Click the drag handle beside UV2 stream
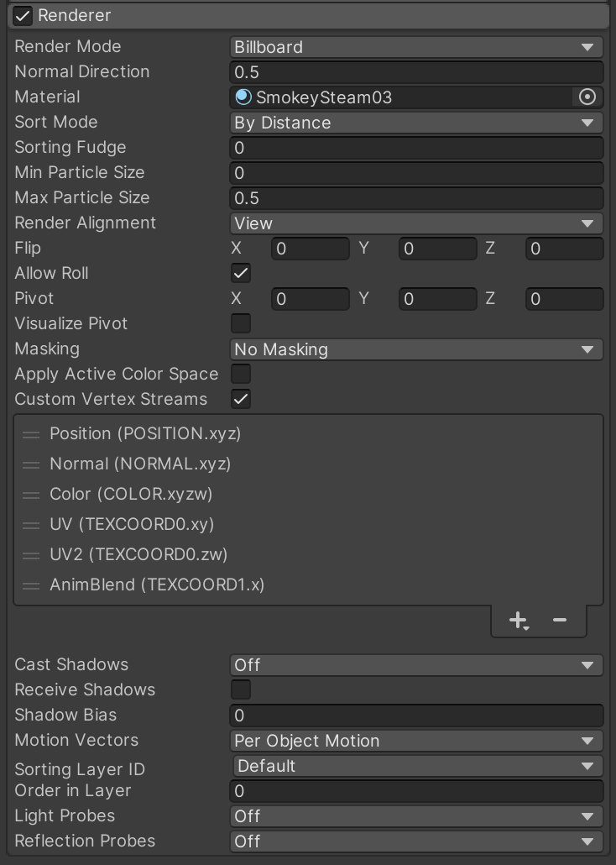616x865 pixels. click(x=31, y=555)
